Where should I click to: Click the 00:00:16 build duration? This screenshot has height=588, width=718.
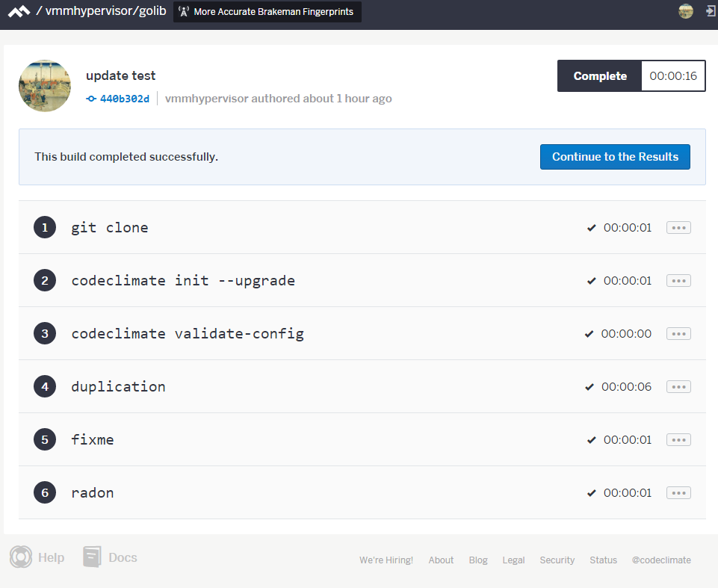tap(673, 76)
